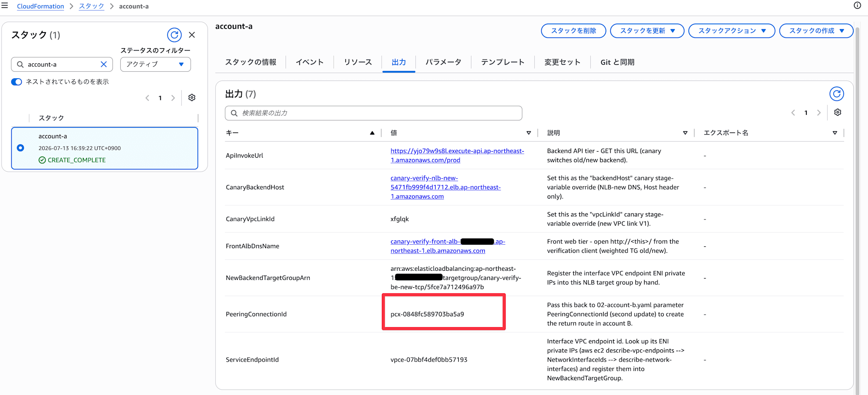The image size is (868, 395).
Task: Select the 出力 tab
Action: click(398, 62)
